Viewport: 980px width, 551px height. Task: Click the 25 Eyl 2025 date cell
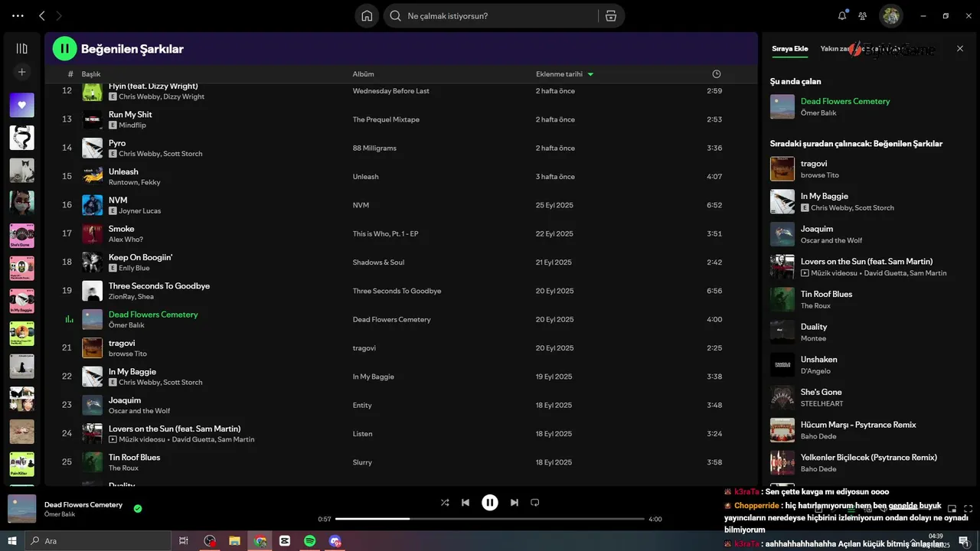click(554, 205)
